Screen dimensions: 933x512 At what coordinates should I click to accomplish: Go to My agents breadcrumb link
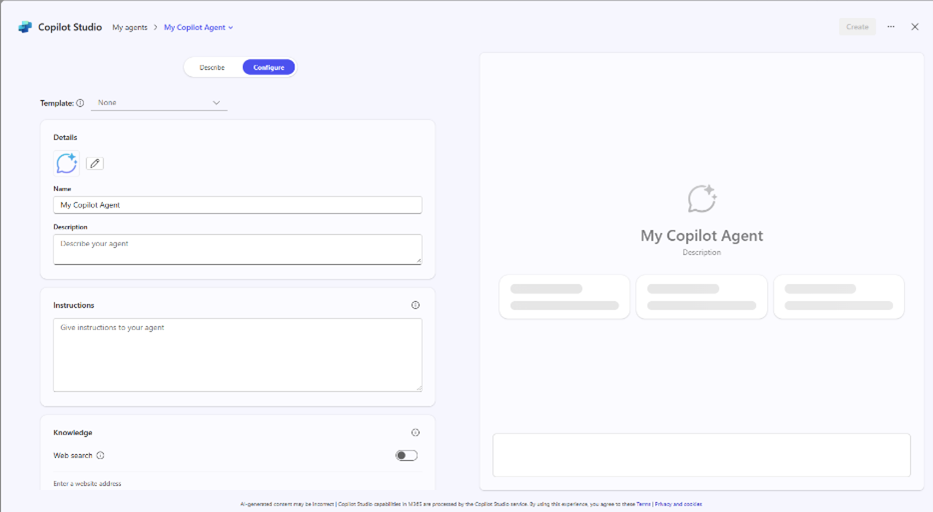point(130,28)
